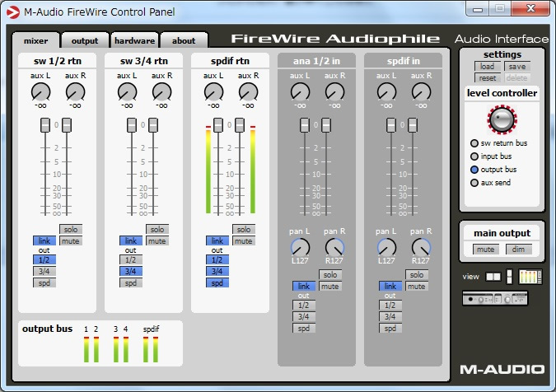Select the aux send radio button
This screenshot has height=392, width=556.
474,183
